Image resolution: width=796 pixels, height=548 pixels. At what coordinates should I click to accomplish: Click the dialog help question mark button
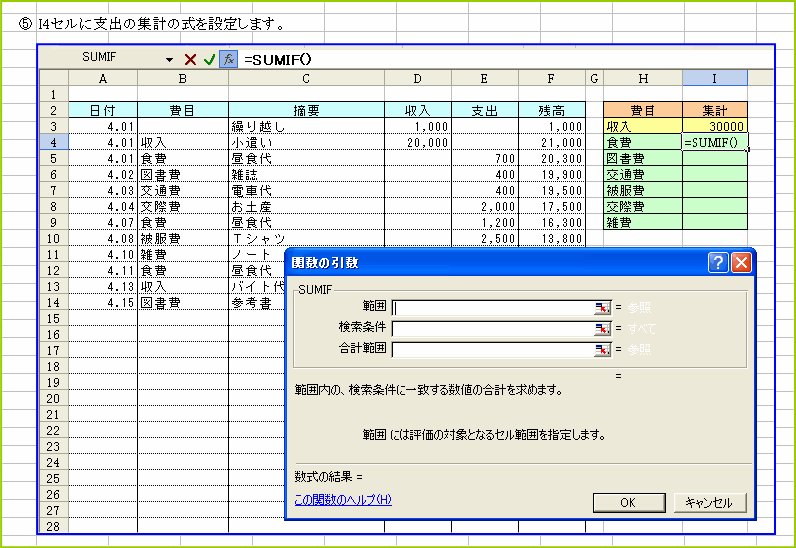tap(718, 263)
